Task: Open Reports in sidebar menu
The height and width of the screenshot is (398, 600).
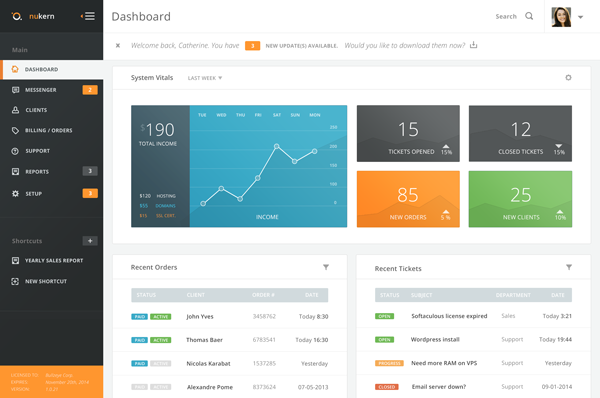Action: coord(52,171)
